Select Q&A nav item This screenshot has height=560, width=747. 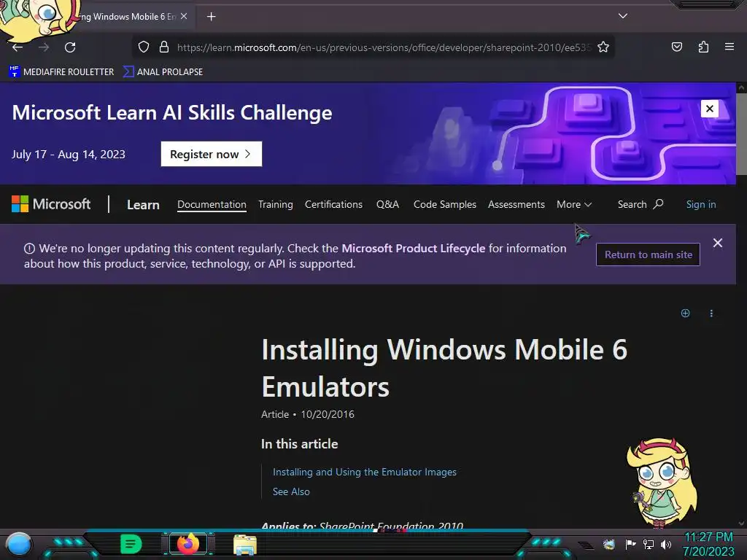387,204
